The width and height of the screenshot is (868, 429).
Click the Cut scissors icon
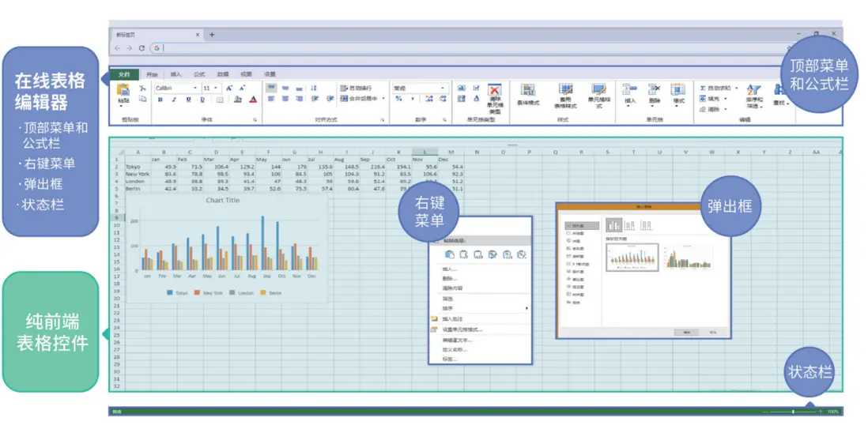[142, 88]
